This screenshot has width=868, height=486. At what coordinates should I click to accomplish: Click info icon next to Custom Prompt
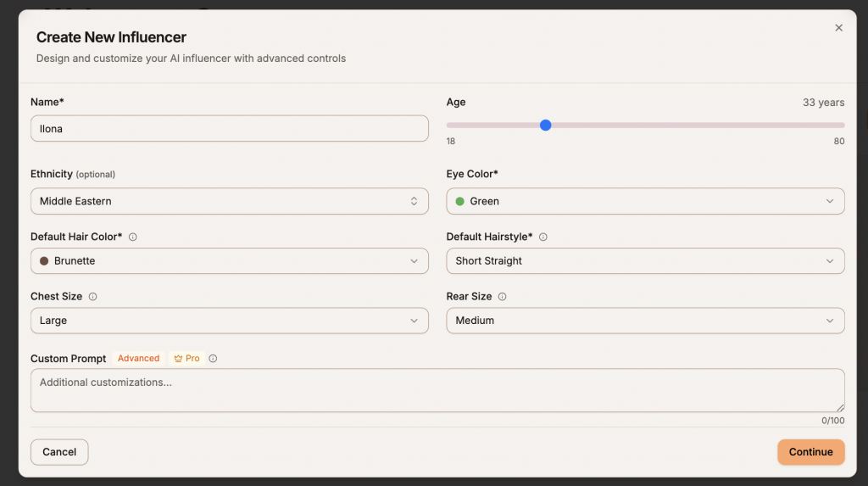pyautogui.click(x=213, y=359)
